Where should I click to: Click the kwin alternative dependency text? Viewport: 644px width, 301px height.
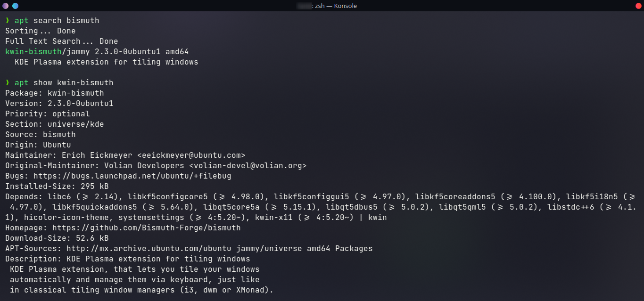point(378,217)
